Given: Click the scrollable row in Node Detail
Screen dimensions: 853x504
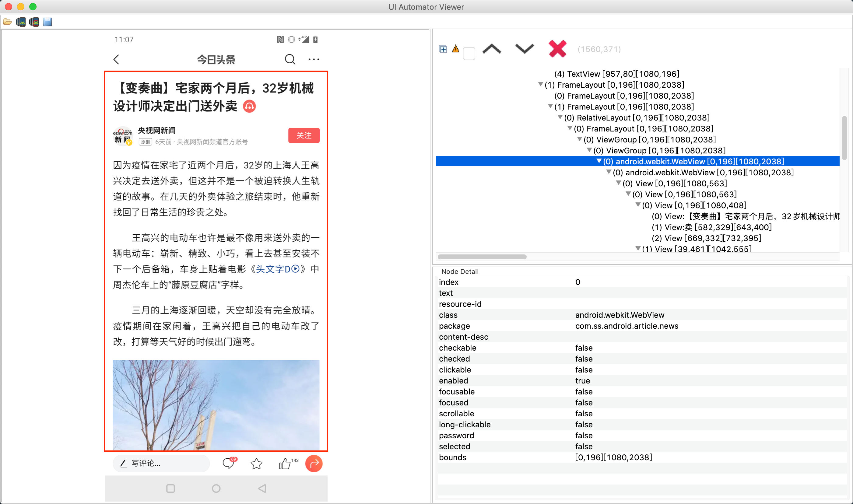Looking at the screenshot, I should (x=642, y=413).
